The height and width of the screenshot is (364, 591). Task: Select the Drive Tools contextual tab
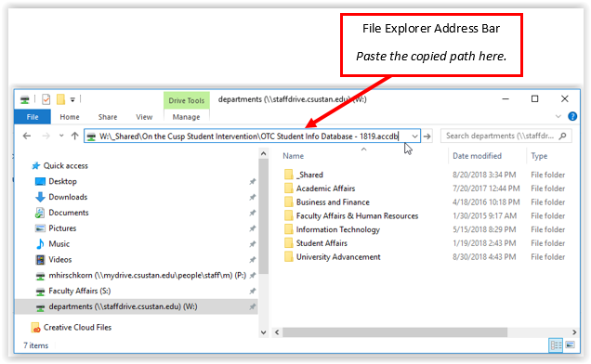pos(186,100)
